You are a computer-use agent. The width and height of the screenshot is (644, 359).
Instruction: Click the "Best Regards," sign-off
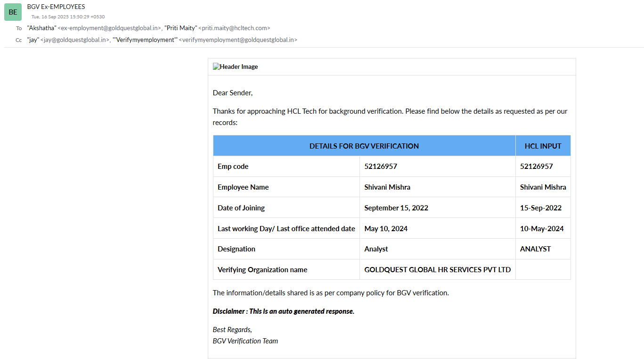(232, 330)
